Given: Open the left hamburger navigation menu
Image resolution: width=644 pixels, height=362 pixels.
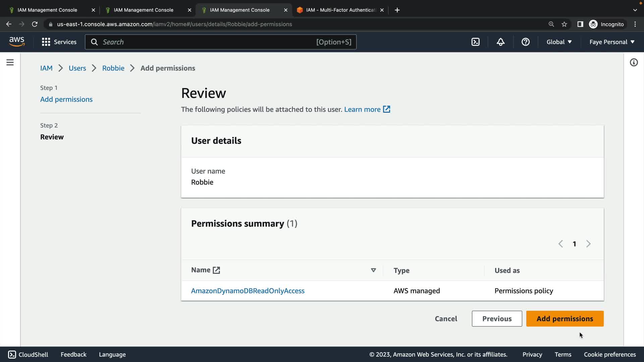Looking at the screenshot, I should pyautogui.click(x=10, y=62).
